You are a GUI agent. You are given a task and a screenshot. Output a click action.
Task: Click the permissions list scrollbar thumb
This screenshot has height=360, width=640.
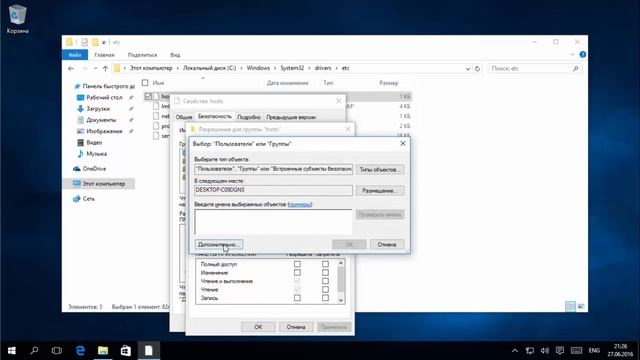pyautogui.click(x=341, y=280)
